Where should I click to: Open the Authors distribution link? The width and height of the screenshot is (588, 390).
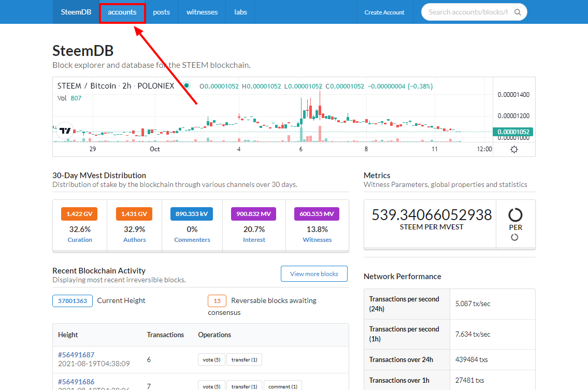tap(134, 240)
